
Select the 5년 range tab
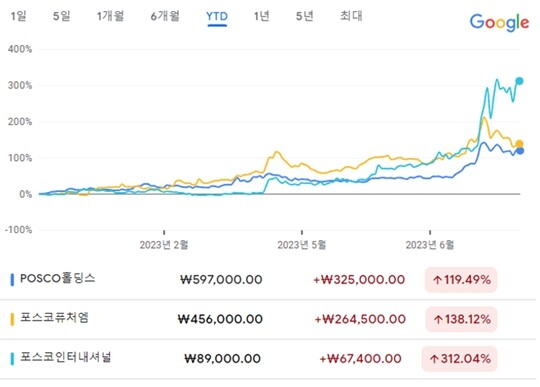[305, 16]
